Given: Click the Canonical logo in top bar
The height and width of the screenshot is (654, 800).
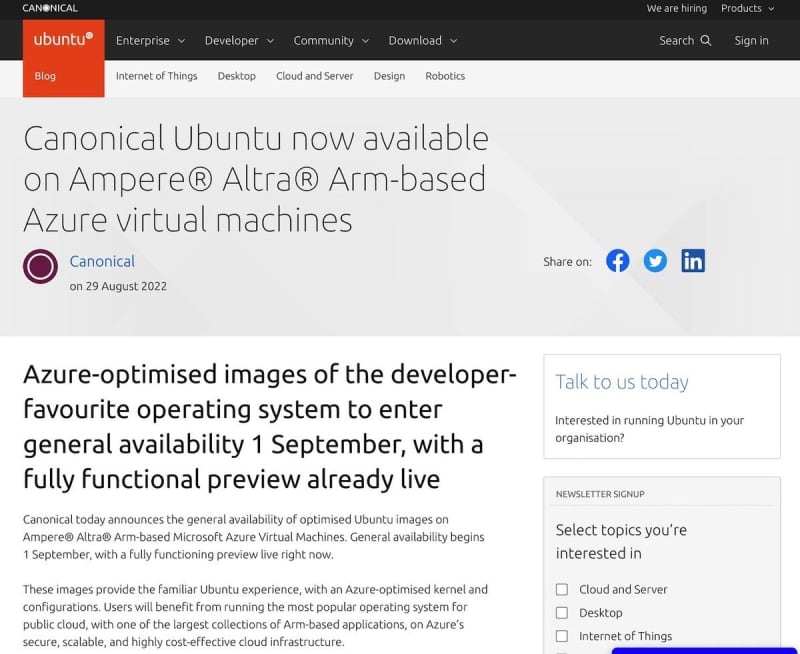Looking at the screenshot, I should (x=50, y=8).
